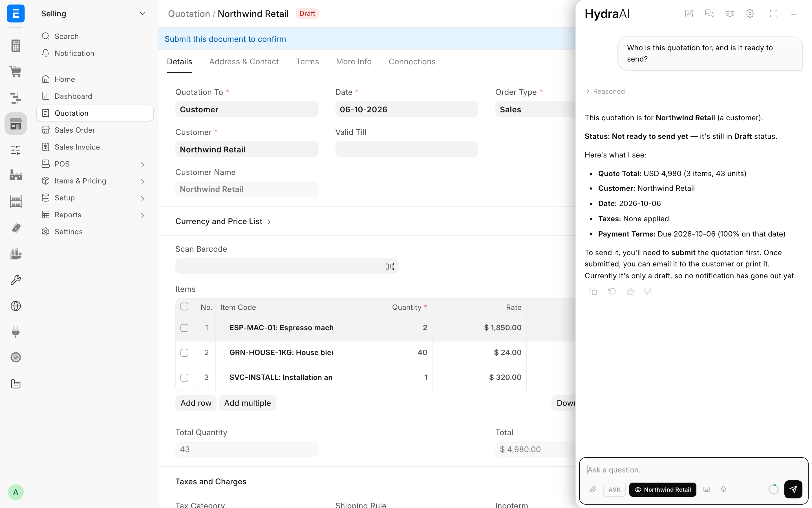Open Notification in the sidebar
812x508 pixels.
point(95,53)
